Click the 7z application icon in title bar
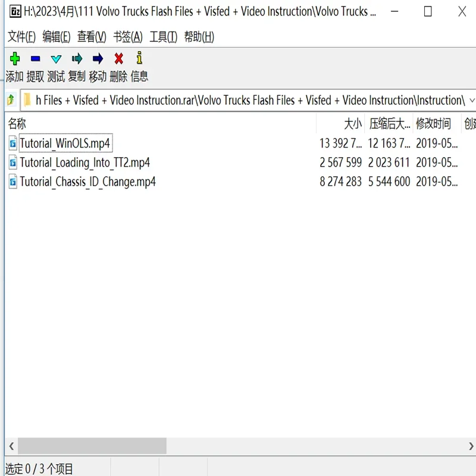 15,11
